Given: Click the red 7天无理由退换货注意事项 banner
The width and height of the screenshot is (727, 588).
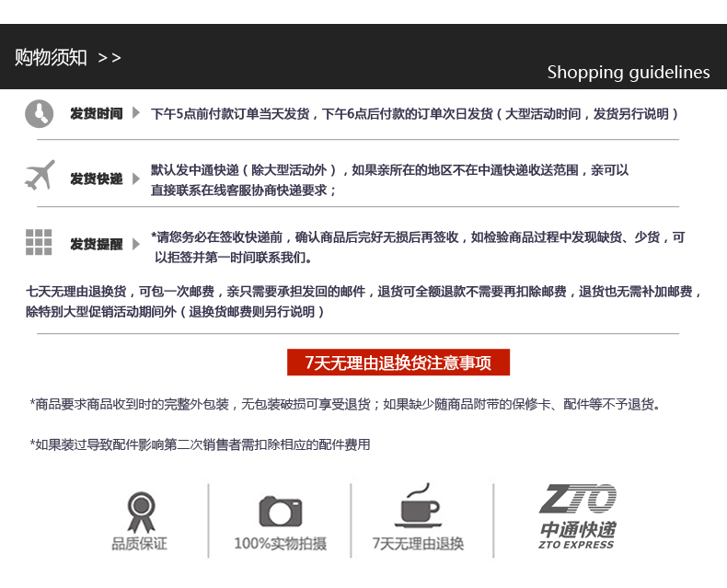Looking at the screenshot, I should click(398, 363).
